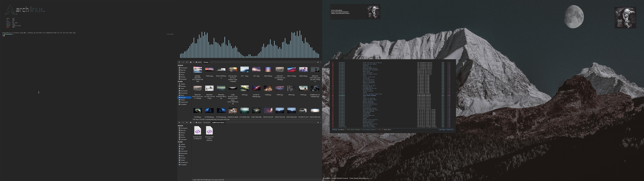Select 522982.jpg cat thumbnail
The height and width of the screenshot is (181, 644).
[x=268, y=88]
